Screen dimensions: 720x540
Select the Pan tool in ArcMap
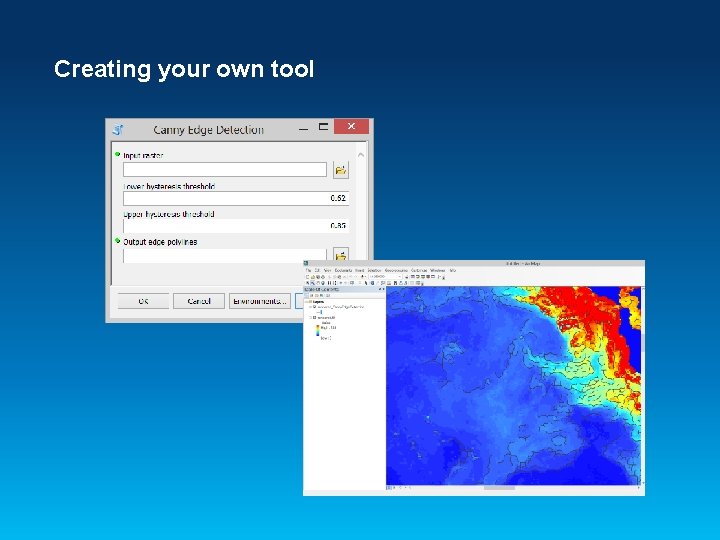click(x=318, y=283)
